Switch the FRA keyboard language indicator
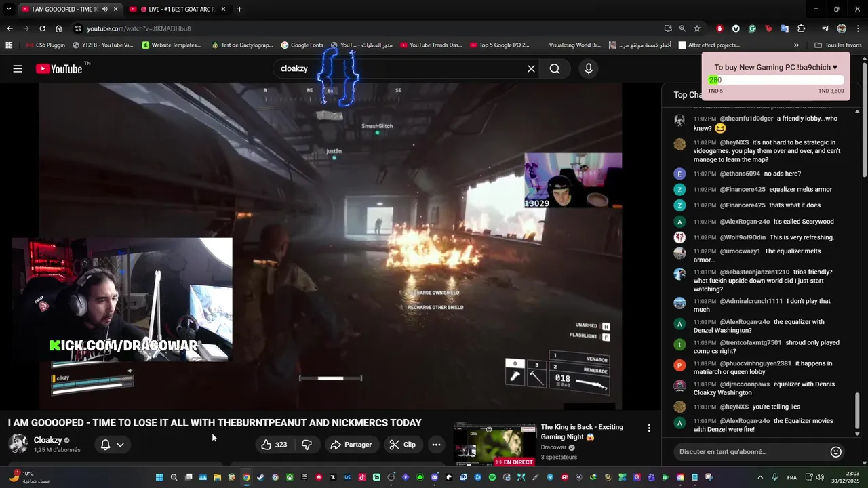The height and width of the screenshot is (488, 868). (791, 477)
